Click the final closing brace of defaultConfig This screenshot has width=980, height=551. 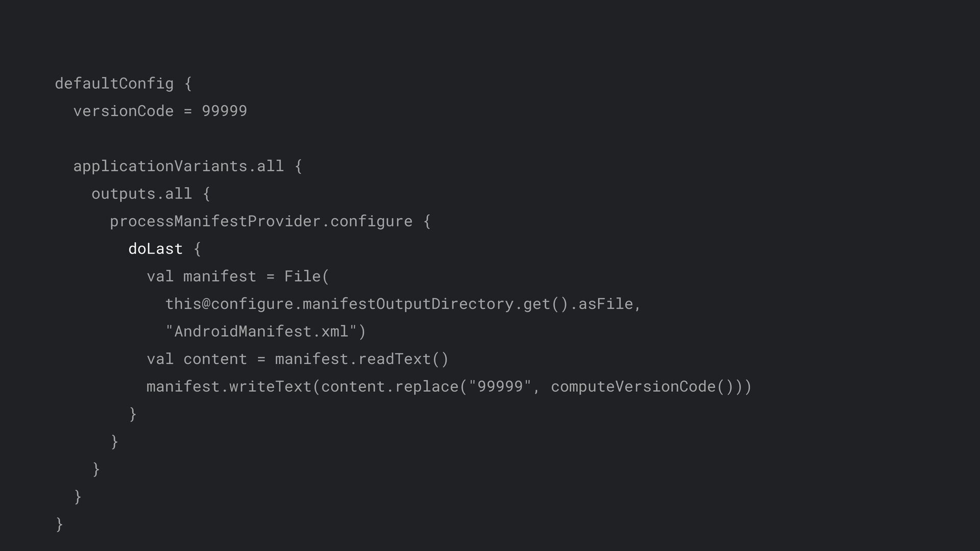[59, 524]
